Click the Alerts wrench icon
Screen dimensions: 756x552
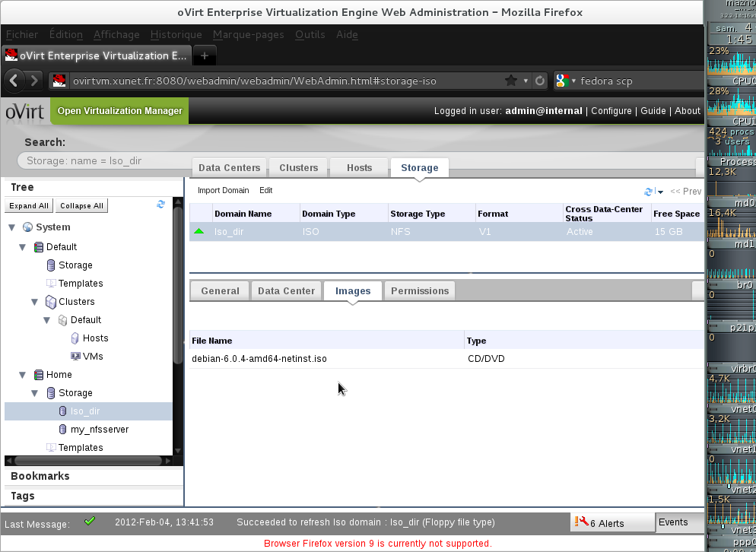(583, 522)
